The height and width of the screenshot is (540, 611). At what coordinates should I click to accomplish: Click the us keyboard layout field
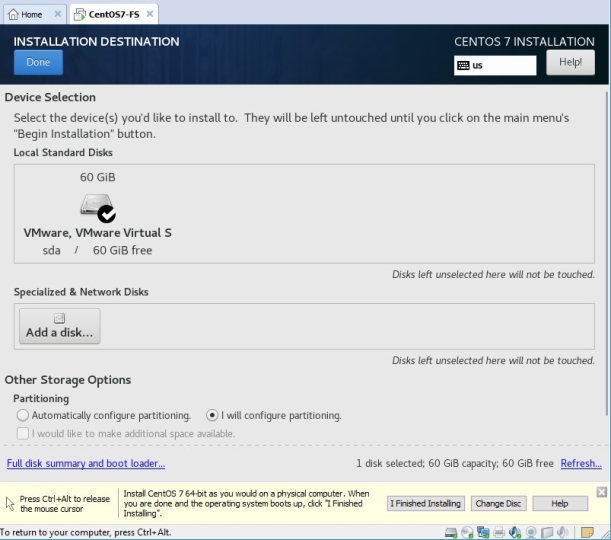502,66
